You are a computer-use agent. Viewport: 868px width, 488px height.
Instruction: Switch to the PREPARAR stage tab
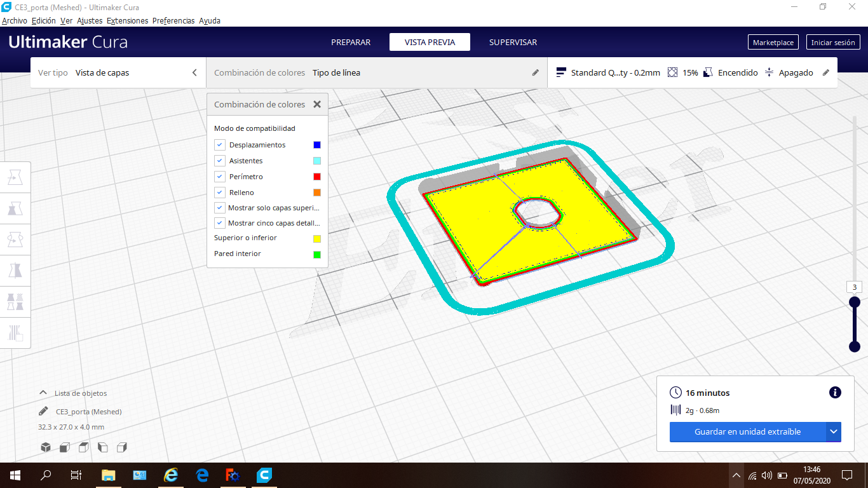351,43
